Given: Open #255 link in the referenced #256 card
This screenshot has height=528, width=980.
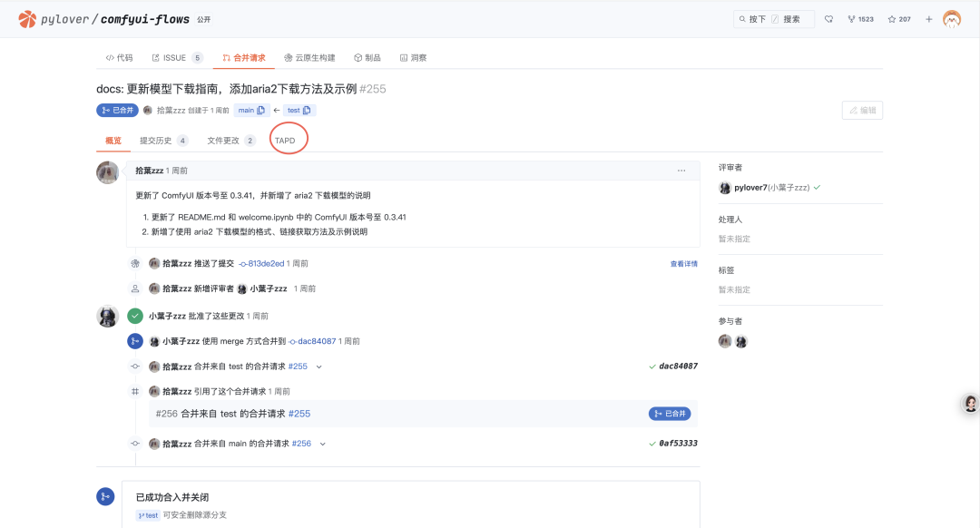Looking at the screenshot, I should coord(299,414).
